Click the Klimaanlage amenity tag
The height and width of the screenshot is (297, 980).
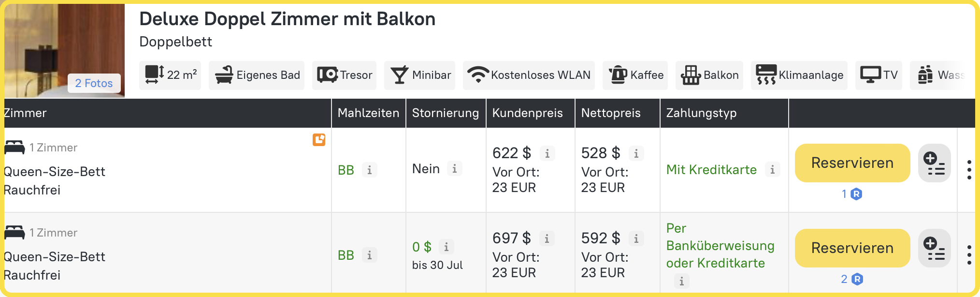799,75
